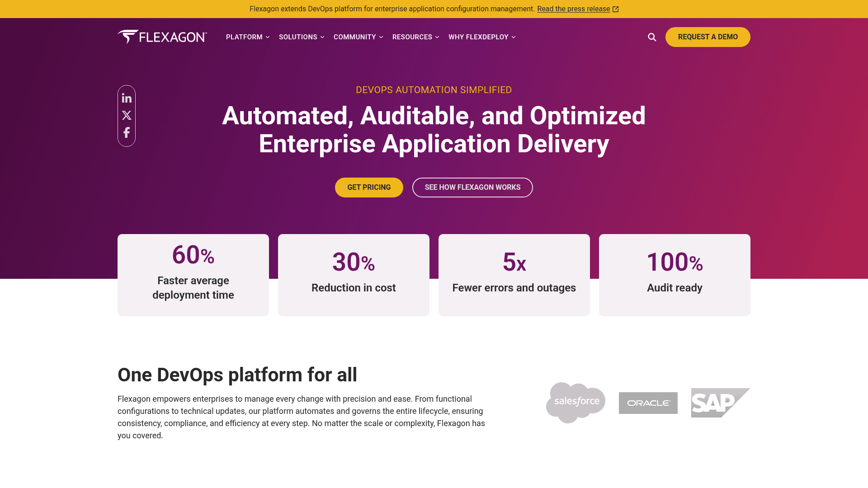The width and height of the screenshot is (868, 488).
Task: Click REQUEST A DEMO
Action: point(708,37)
